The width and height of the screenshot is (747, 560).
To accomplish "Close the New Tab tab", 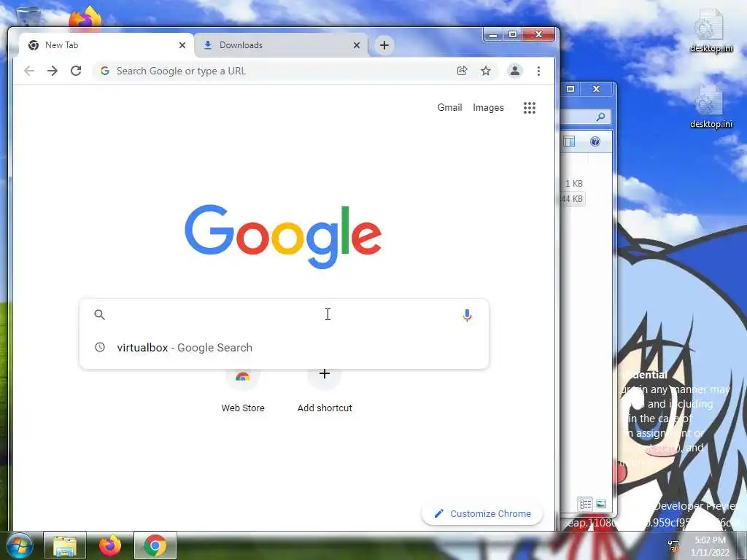I will 182,45.
